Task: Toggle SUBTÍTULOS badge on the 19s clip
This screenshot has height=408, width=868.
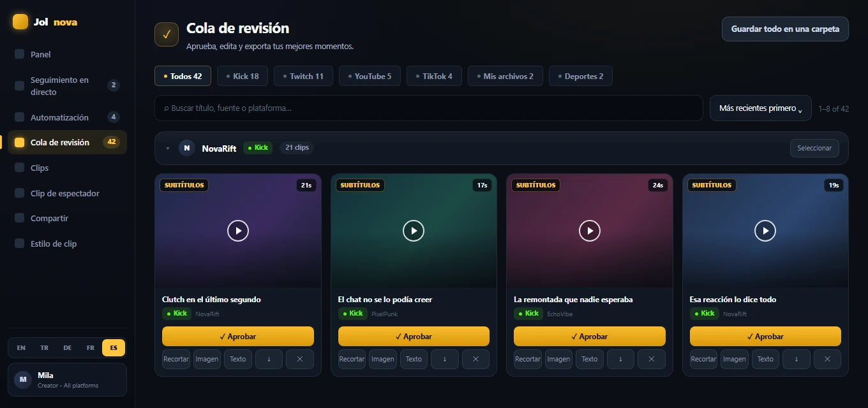Action: click(712, 186)
